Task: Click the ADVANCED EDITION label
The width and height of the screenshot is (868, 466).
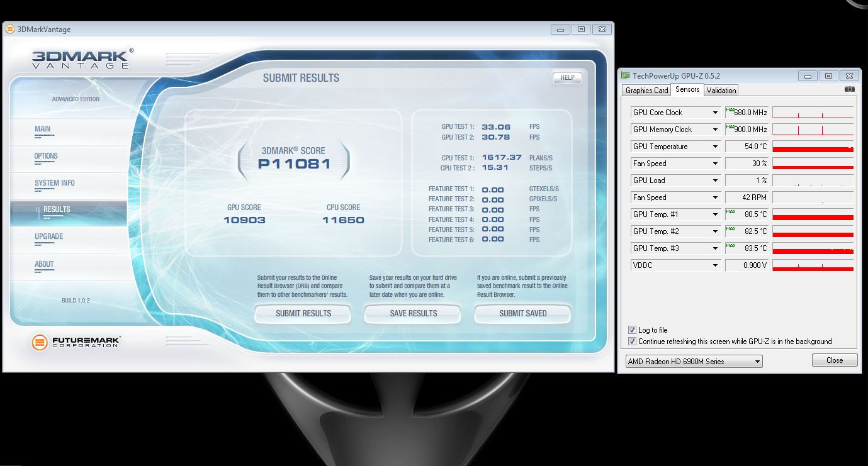Action: [76, 99]
